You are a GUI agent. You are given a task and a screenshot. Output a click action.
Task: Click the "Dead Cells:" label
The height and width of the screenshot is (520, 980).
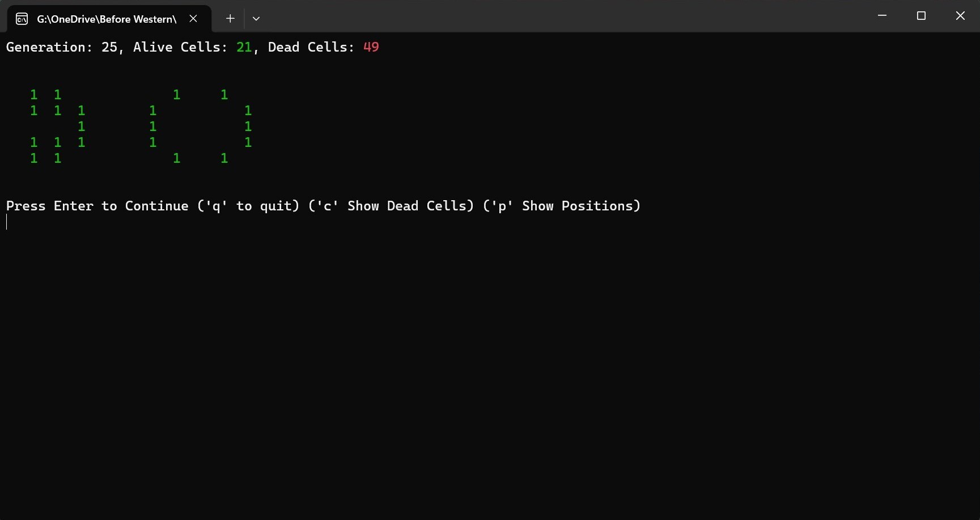point(311,47)
